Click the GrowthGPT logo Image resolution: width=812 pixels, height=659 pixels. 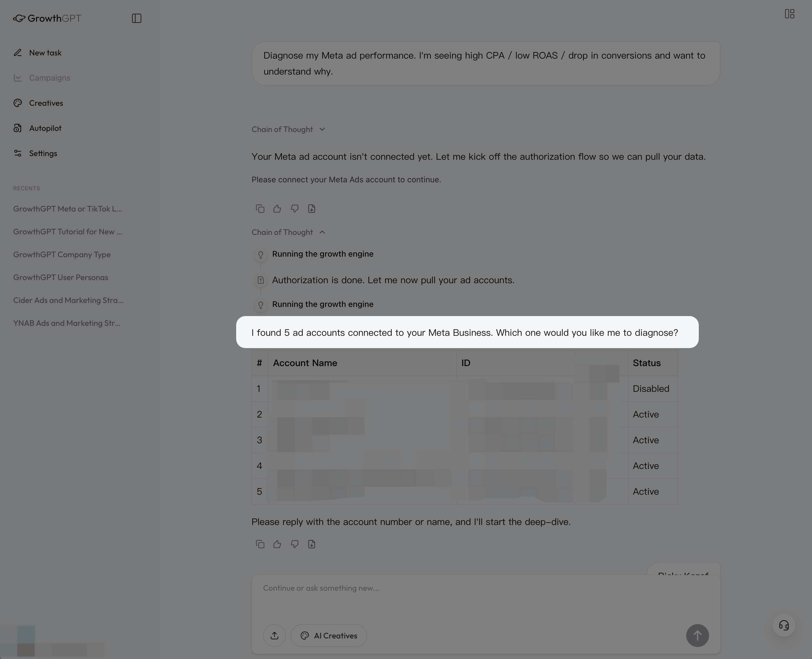point(47,18)
